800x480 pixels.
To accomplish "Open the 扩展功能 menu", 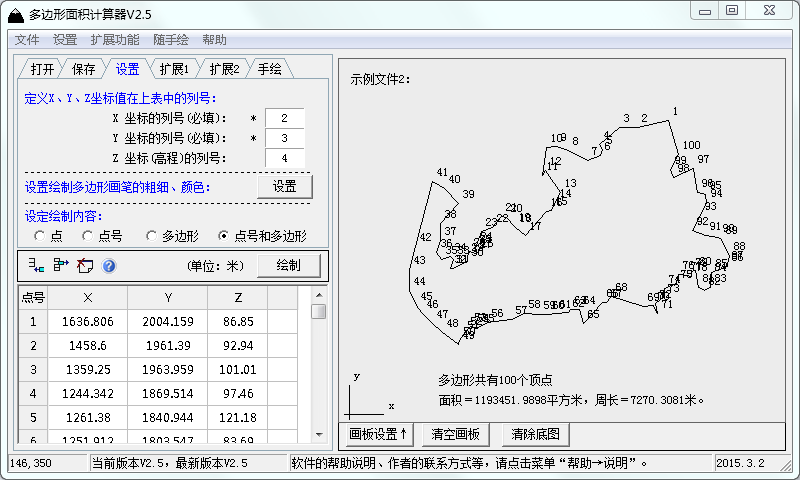I will (115, 40).
